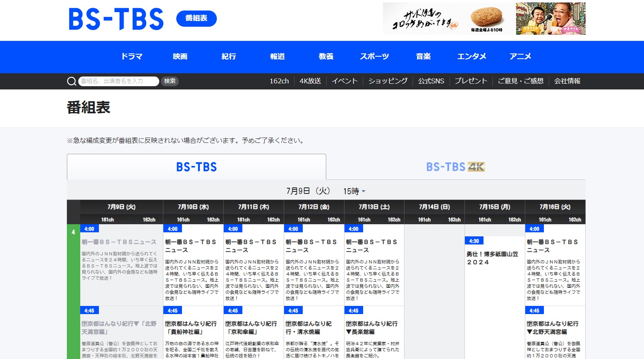Image resolution: width=644 pixels, height=359 pixels.
Task: Select the 7月11日 (木) column header
Action: click(254, 207)
